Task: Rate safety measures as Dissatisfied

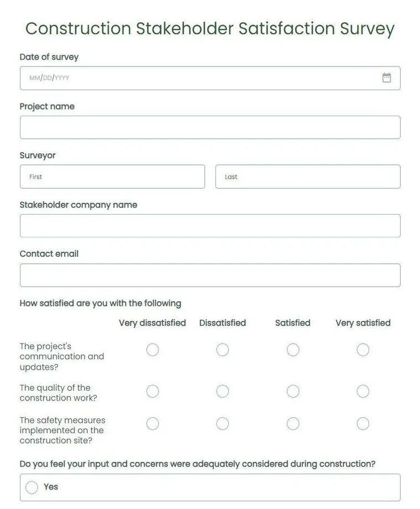Action: [223, 424]
